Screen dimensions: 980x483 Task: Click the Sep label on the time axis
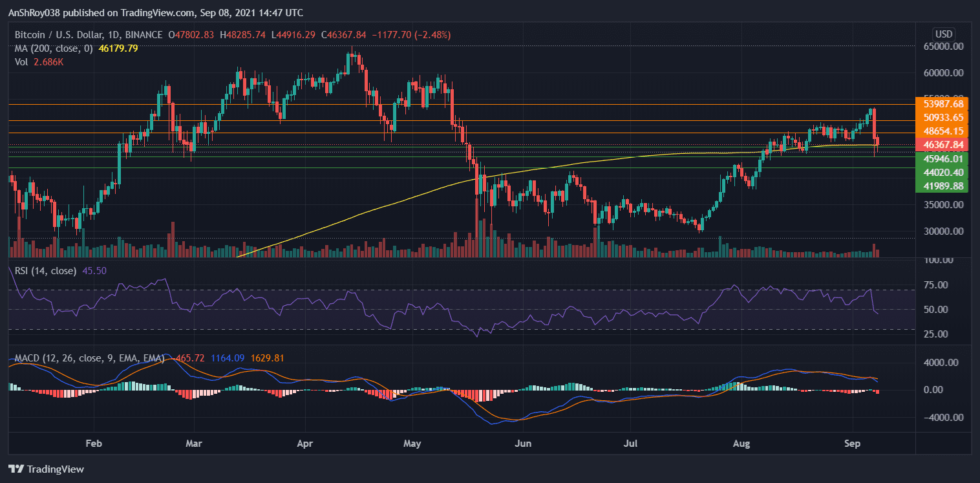click(x=852, y=444)
